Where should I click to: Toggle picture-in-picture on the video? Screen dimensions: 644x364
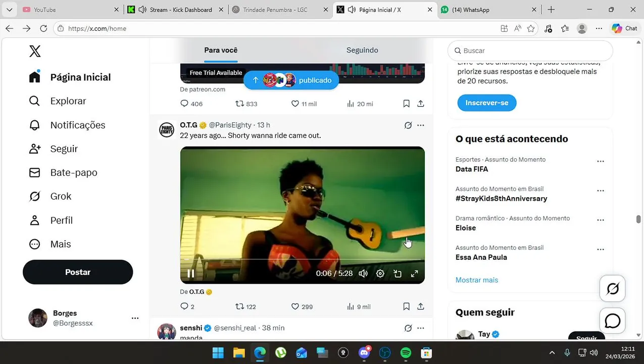[398, 274]
